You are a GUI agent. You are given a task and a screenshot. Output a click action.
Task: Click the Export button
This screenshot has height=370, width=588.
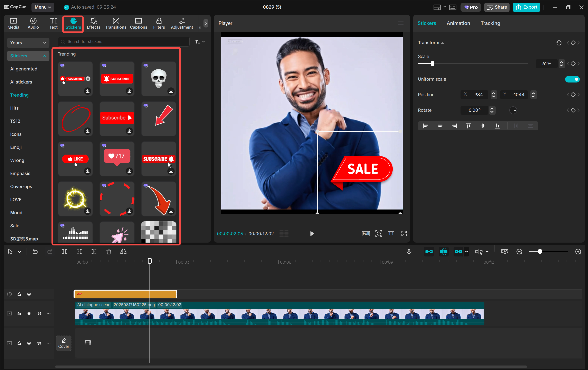coord(527,7)
